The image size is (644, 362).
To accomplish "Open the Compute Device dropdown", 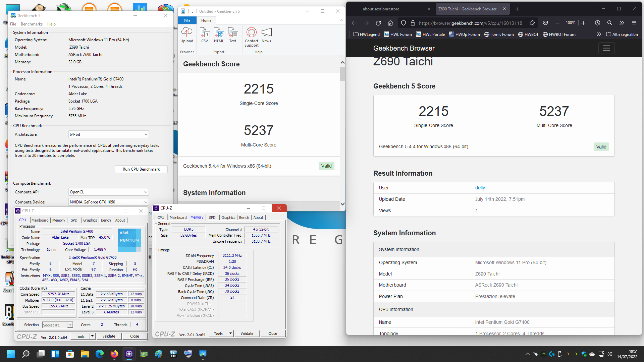I will (109, 202).
